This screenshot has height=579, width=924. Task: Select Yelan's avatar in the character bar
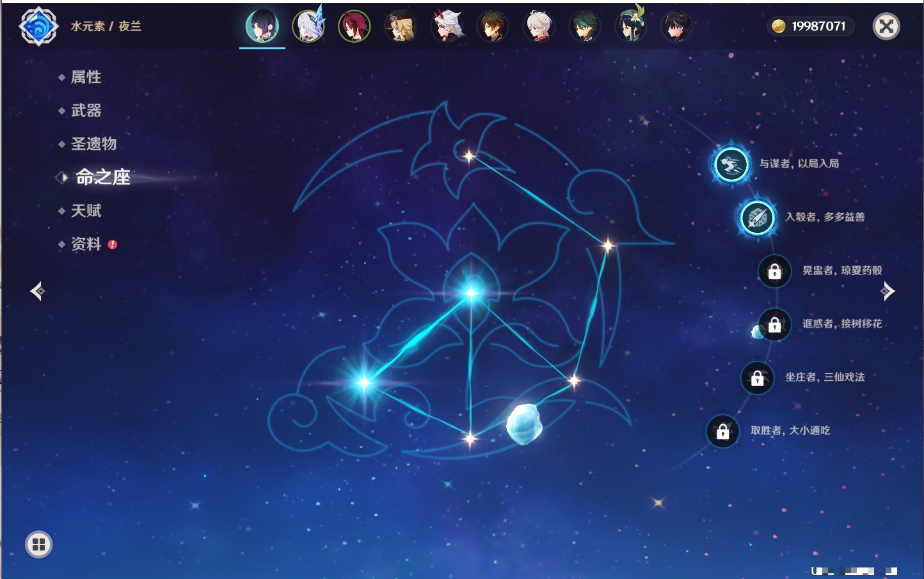262,26
